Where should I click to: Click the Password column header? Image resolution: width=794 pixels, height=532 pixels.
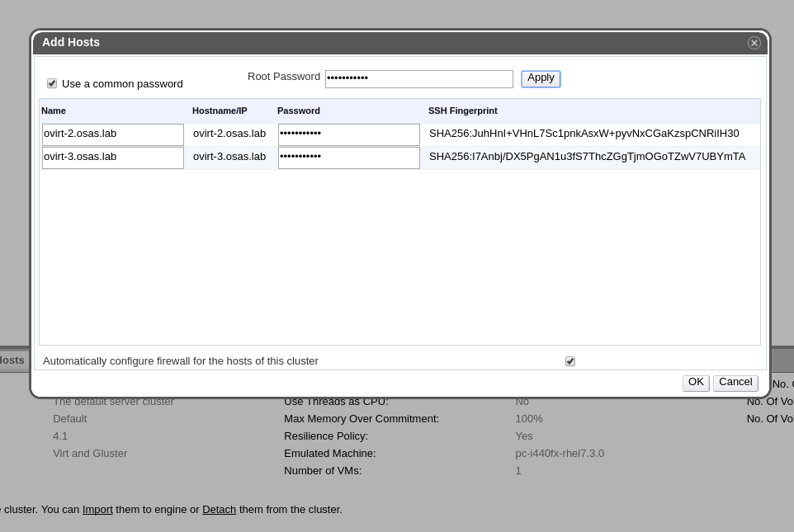(x=299, y=111)
